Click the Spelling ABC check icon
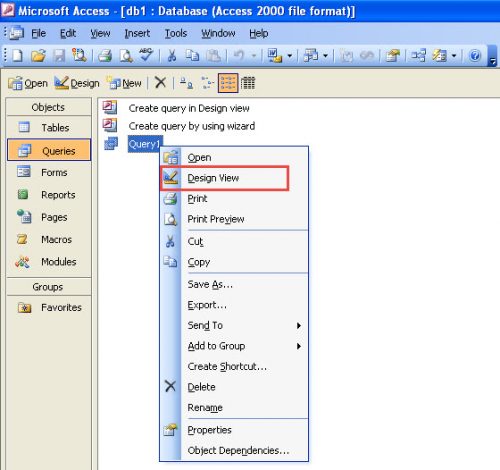500x470 pixels. [146, 55]
